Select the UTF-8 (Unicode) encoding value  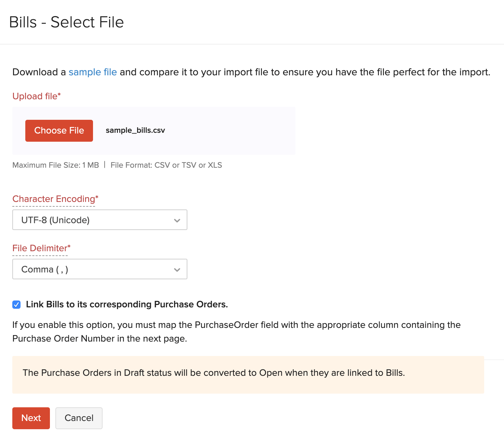[56, 220]
